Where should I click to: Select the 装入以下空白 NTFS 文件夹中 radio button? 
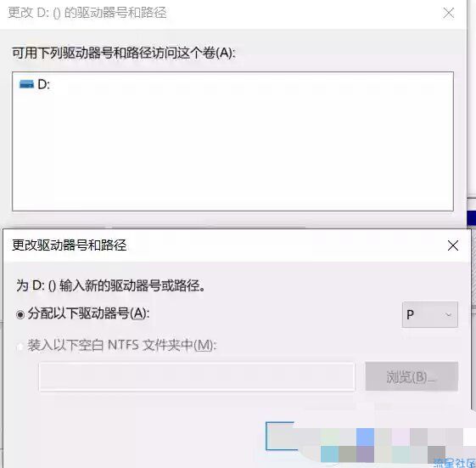pos(20,347)
